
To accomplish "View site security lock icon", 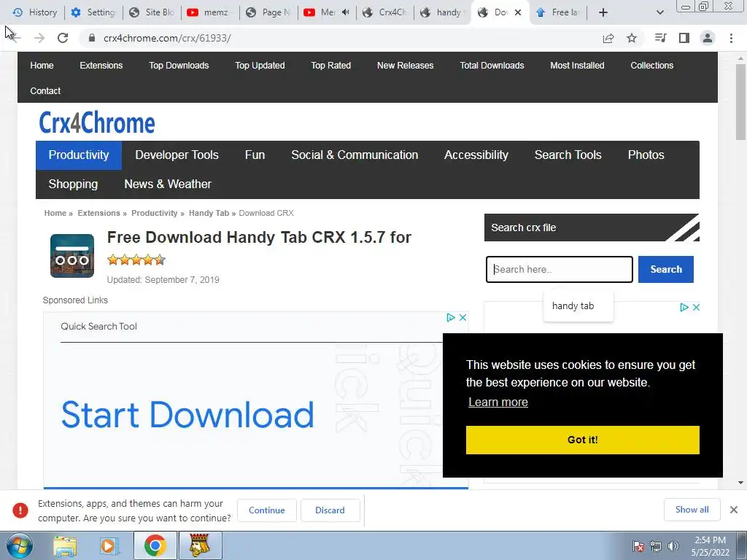I will (92, 38).
